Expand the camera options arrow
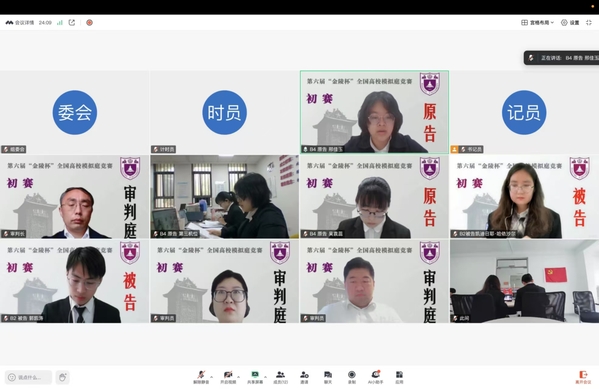This screenshot has height=389, width=599. pyautogui.click(x=238, y=376)
